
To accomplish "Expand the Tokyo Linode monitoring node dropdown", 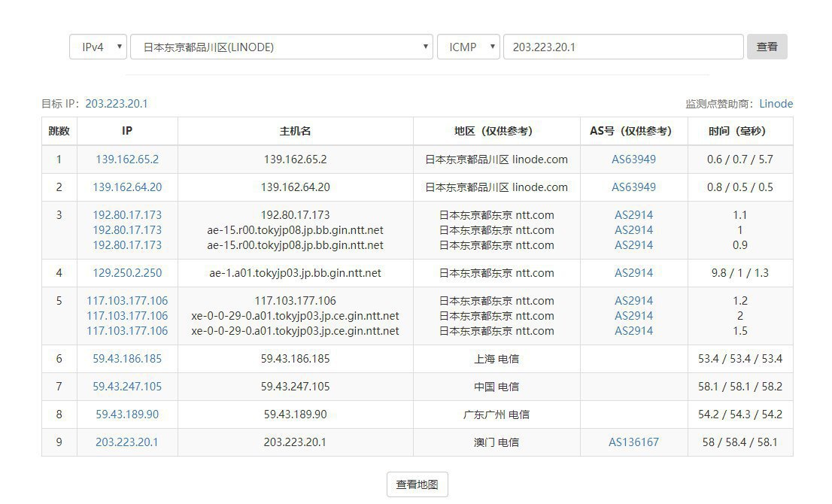I will pos(281,47).
